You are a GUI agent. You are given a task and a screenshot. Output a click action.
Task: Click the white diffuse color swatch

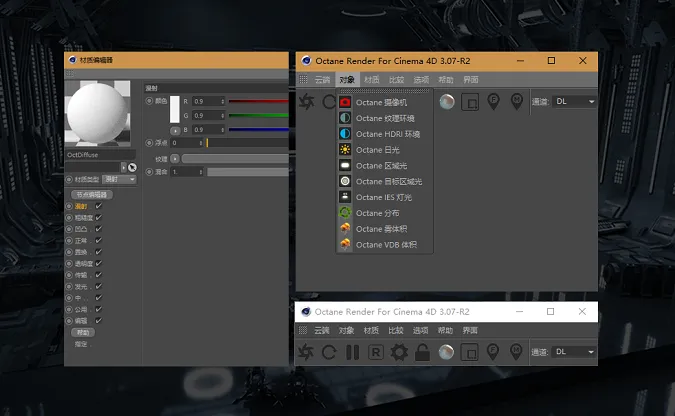click(x=175, y=109)
